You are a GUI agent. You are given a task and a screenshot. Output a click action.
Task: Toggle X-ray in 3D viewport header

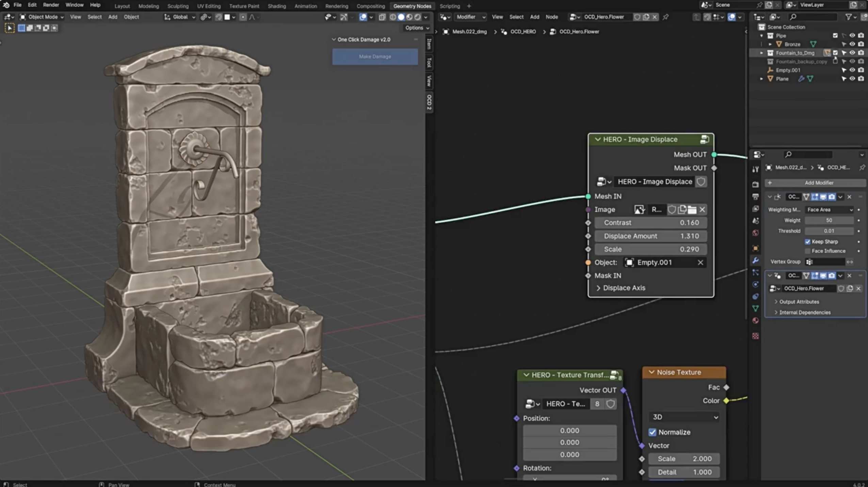pos(382,17)
